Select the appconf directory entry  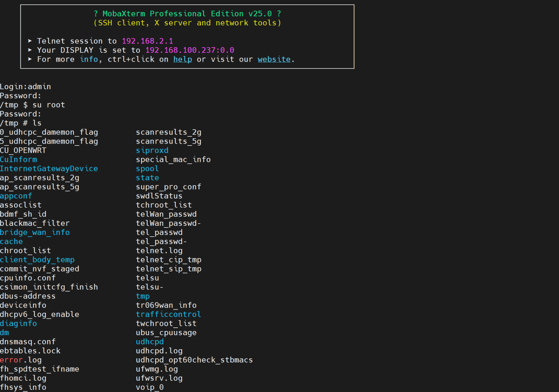(x=16, y=196)
